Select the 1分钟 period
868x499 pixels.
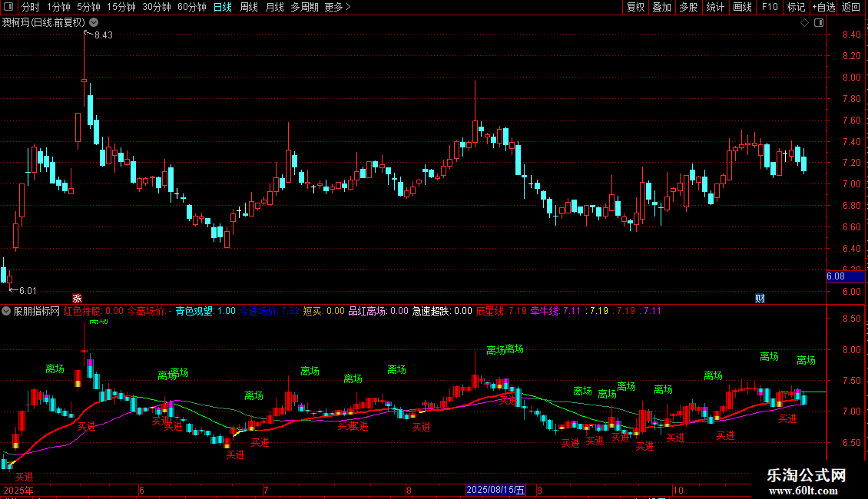[58, 7]
